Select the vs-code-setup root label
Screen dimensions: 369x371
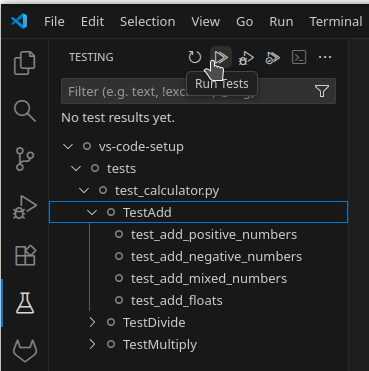pyautogui.click(x=141, y=147)
